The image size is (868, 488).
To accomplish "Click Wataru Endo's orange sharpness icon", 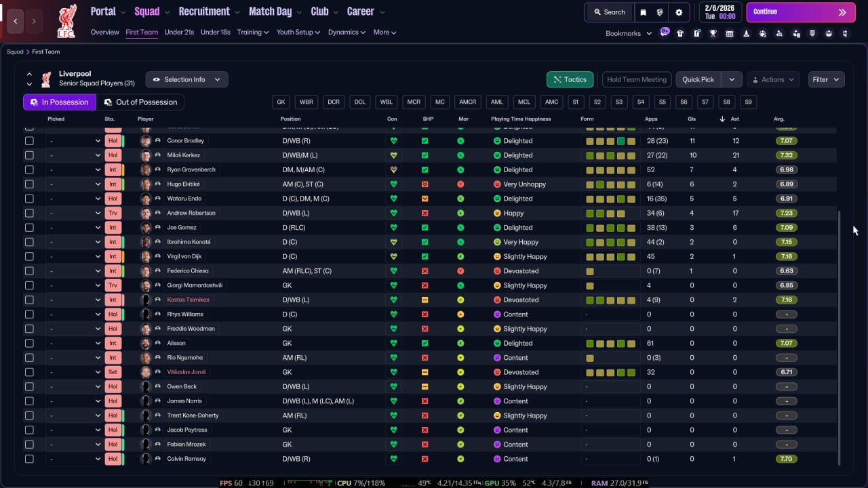I will point(425,199).
